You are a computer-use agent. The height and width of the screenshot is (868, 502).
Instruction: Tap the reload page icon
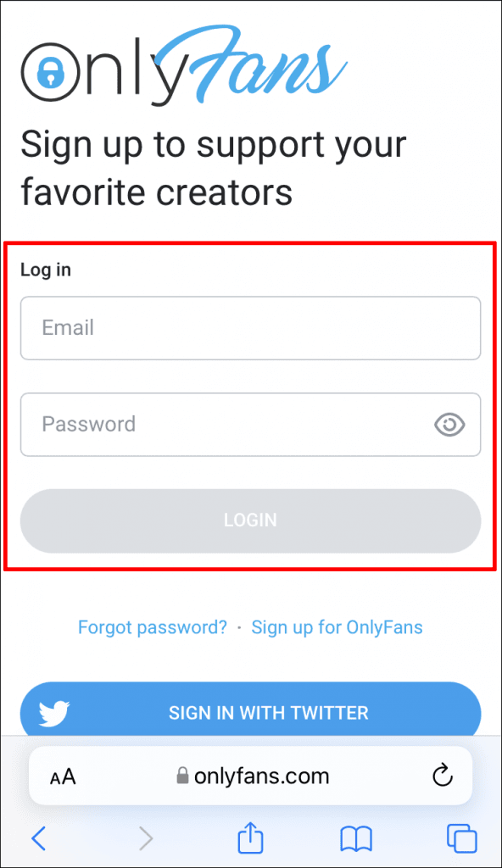click(442, 775)
